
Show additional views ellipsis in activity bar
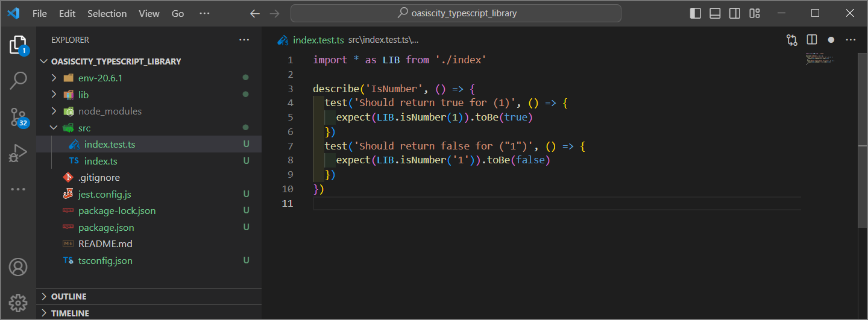click(18, 189)
